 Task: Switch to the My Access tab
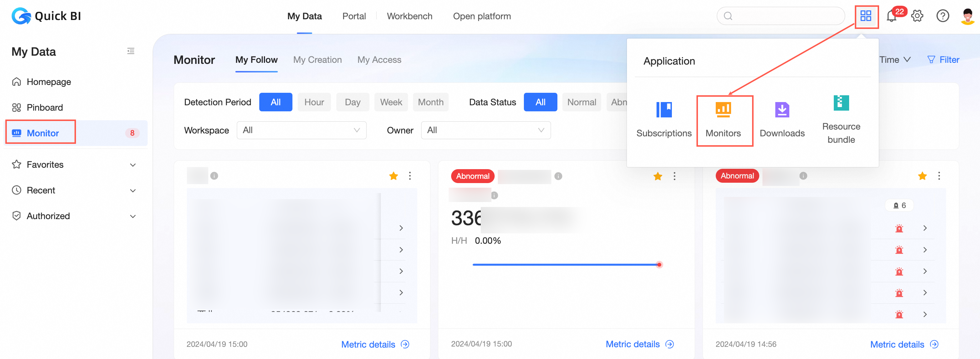point(379,60)
